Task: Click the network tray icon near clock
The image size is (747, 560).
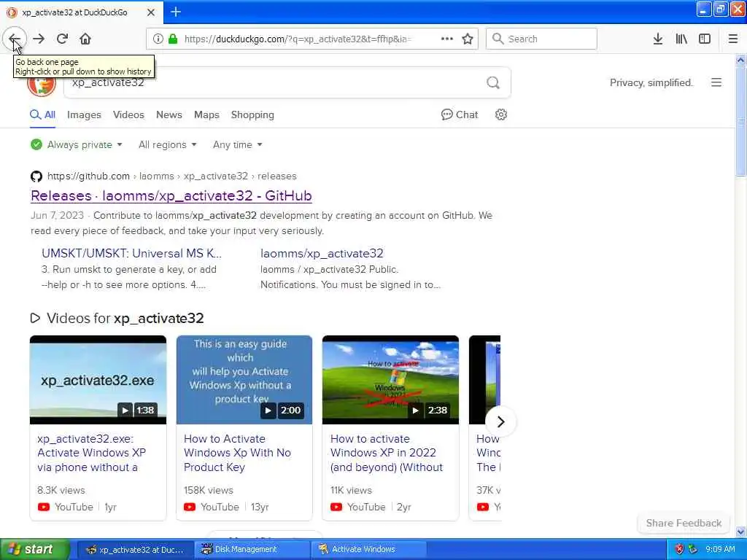Action: (693, 549)
